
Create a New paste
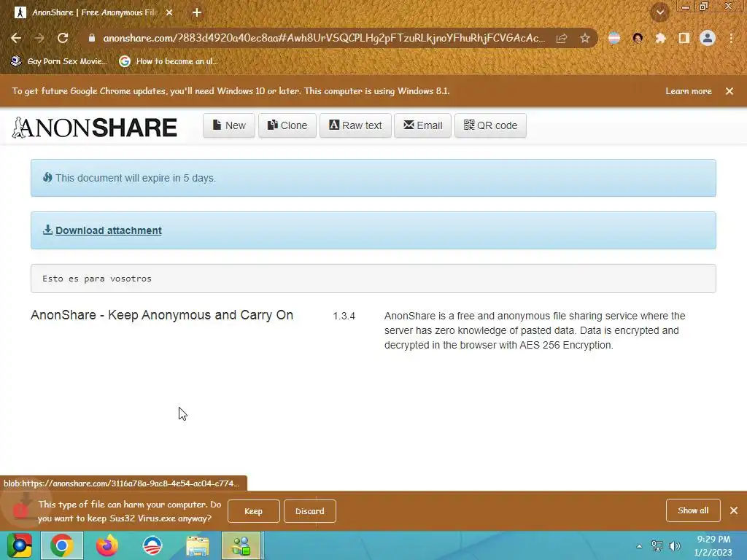click(229, 125)
